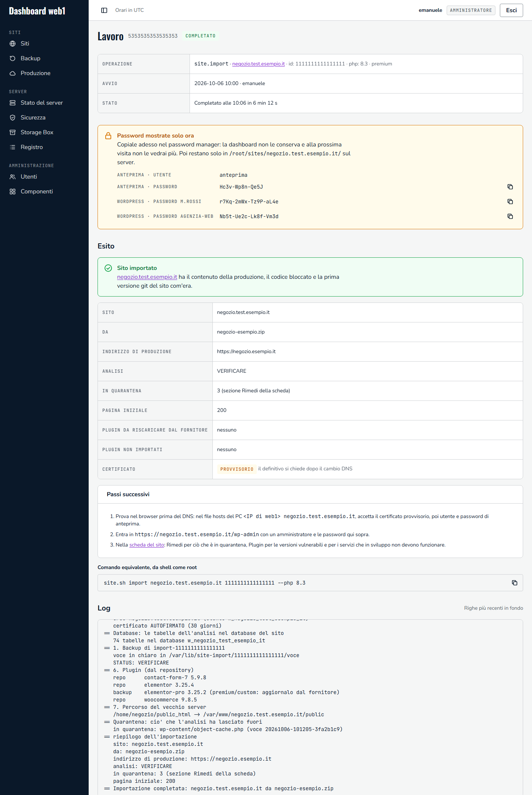Open negozio.test.esempio.it link in Operazione row
532x795 pixels.
coord(258,64)
